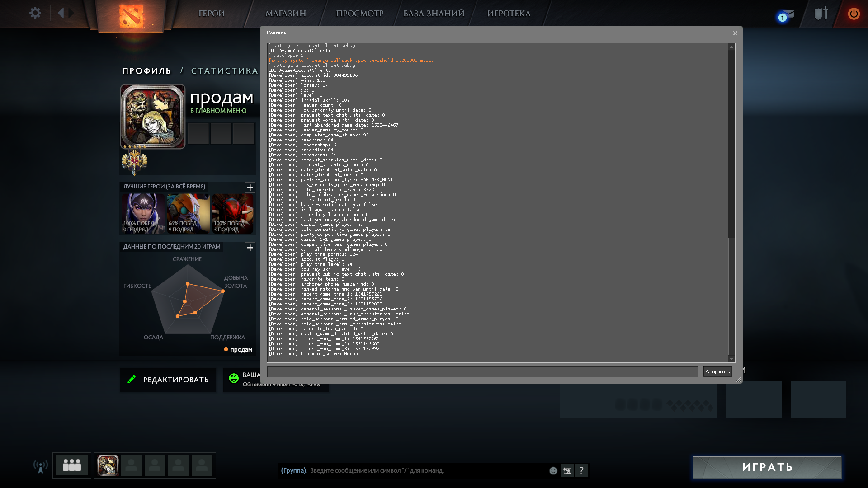Image resolution: width=868 pixels, height=488 pixels.
Task: Click the first empty profile badge slot
Action: (198, 134)
